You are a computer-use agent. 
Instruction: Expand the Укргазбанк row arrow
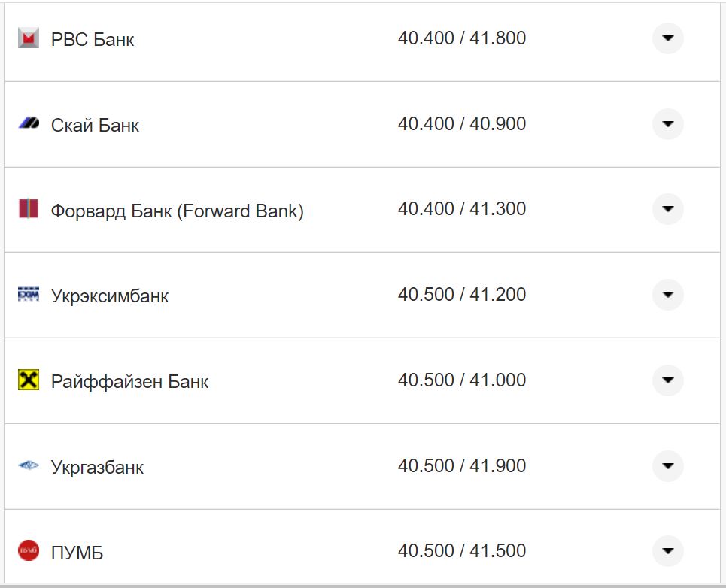(667, 466)
